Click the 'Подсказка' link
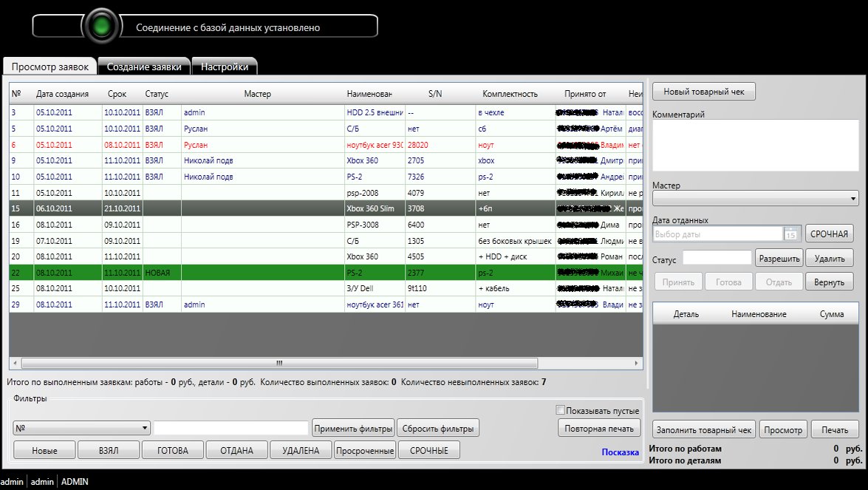The height and width of the screenshot is (490, 868). click(x=620, y=452)
